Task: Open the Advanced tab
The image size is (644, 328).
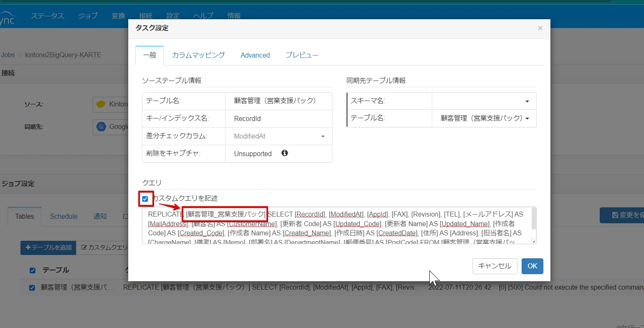Action: pyautogui.click(x=255, y=55)
